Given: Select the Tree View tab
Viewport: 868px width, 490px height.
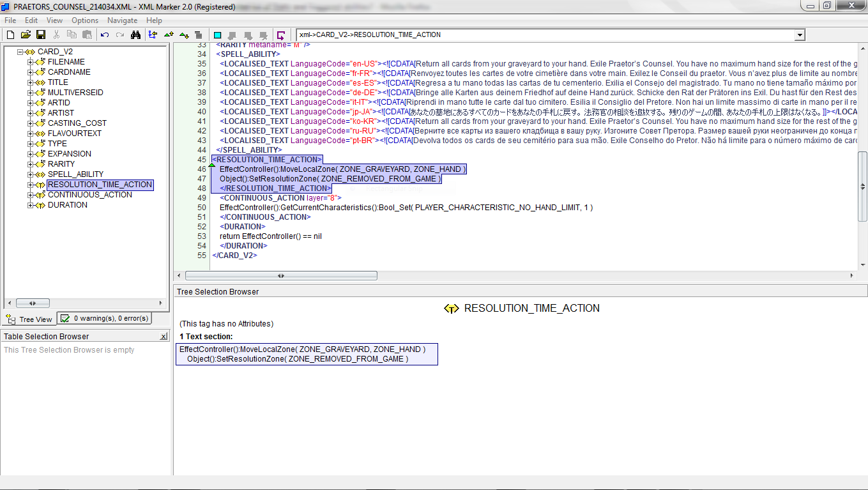Looking at the screenshot, I should (x=29, y=319).
